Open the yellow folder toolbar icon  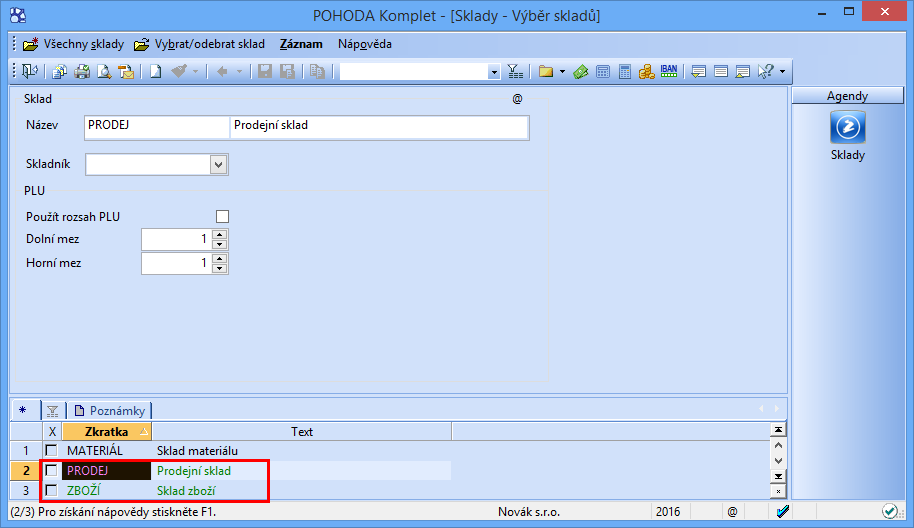(x=546, y=72)
